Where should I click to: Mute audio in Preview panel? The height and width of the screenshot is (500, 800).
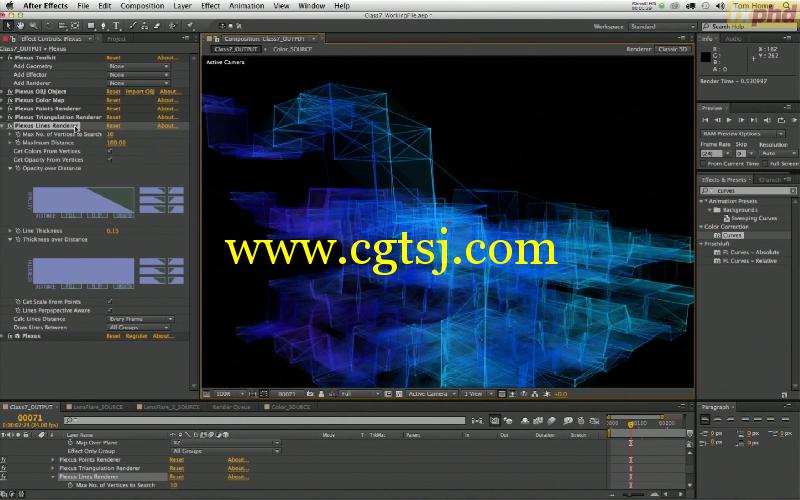pos(767,120)
